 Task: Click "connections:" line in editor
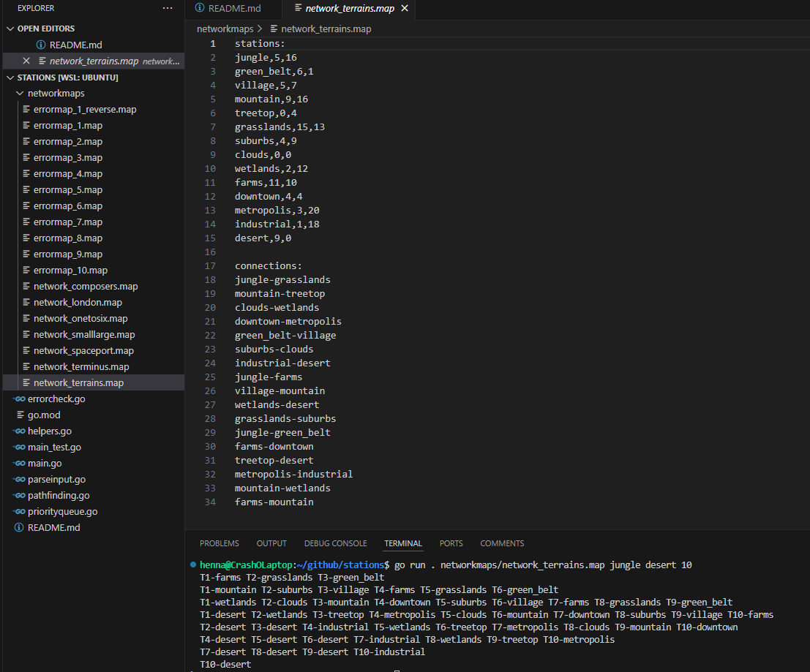point(268,266)
